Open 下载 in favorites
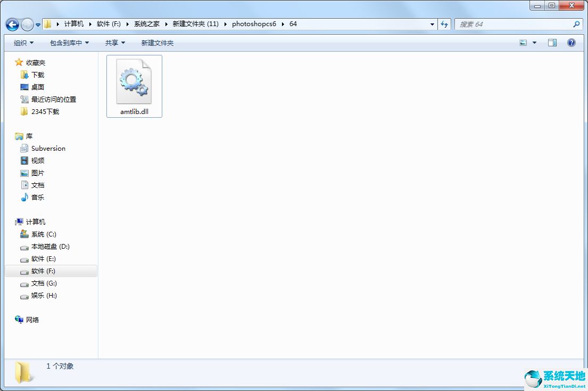588x391 pixels. point(37,75)
